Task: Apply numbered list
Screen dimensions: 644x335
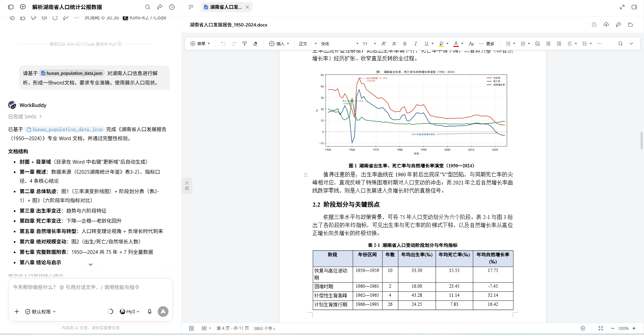Action: pyautogui.click(x=523, y=44)
